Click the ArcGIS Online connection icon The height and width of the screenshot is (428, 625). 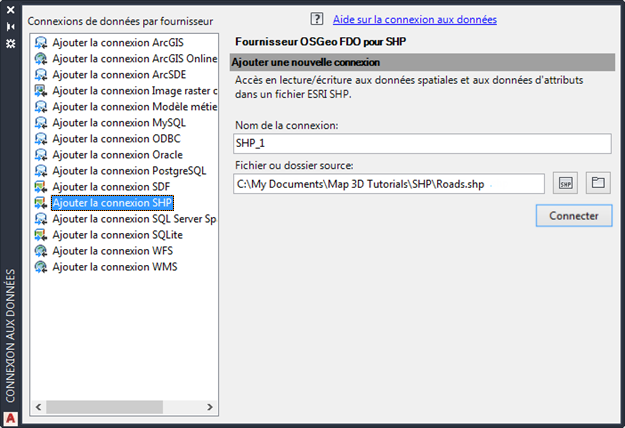41,59
